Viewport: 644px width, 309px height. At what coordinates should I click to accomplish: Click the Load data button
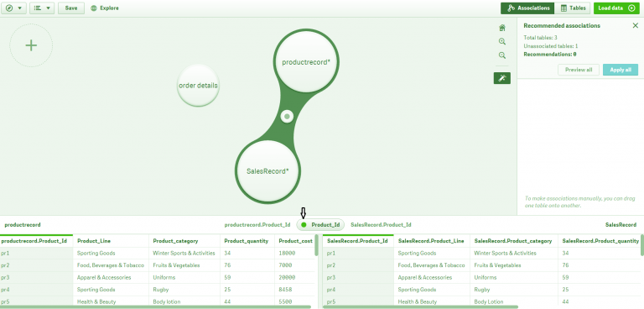(616, 8)
